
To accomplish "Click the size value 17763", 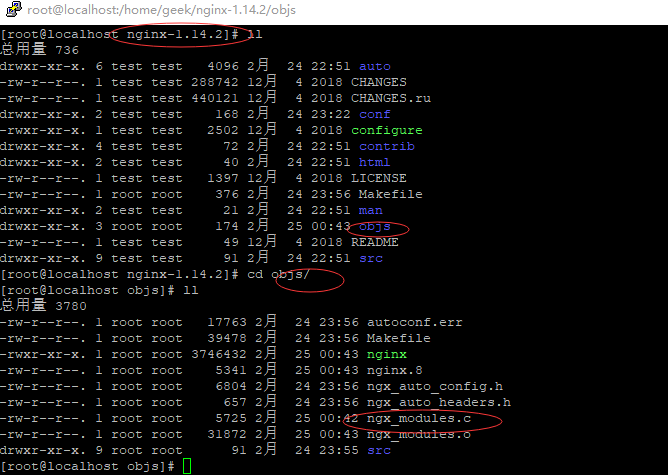I will [227, 322].
